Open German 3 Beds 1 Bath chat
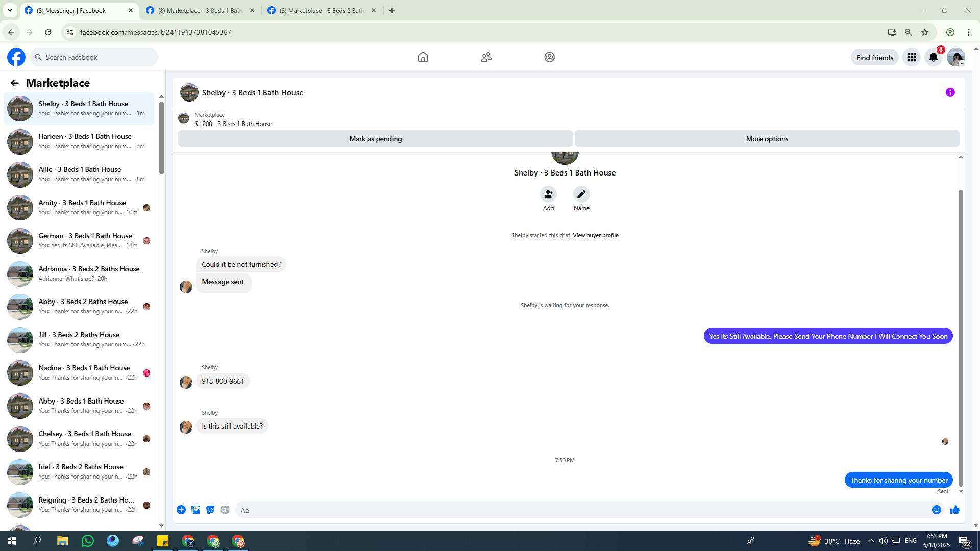Viewport: 980px width, 551px height. (79, 241)
